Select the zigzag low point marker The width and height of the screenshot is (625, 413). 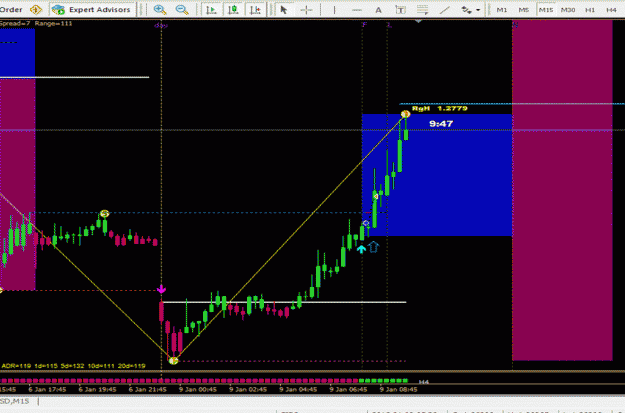pos(173,361)
